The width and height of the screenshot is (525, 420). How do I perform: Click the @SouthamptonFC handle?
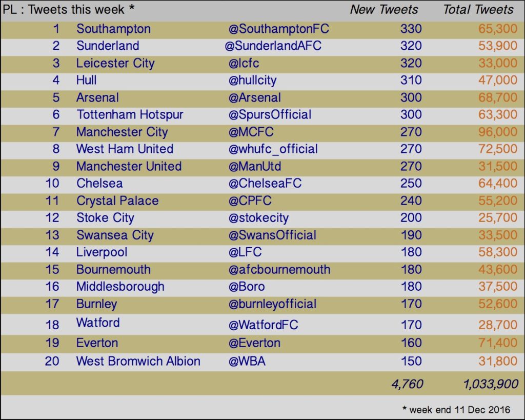pos(278,29)
